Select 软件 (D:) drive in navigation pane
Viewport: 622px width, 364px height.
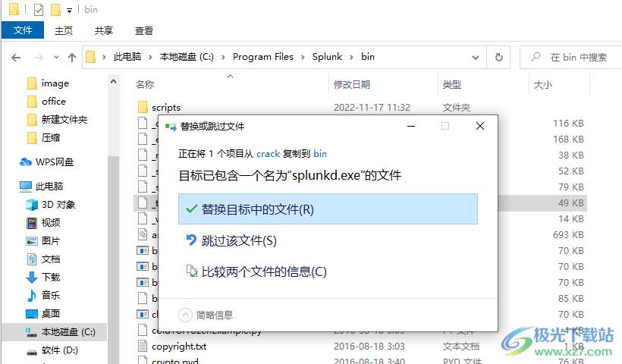(52, 350)
